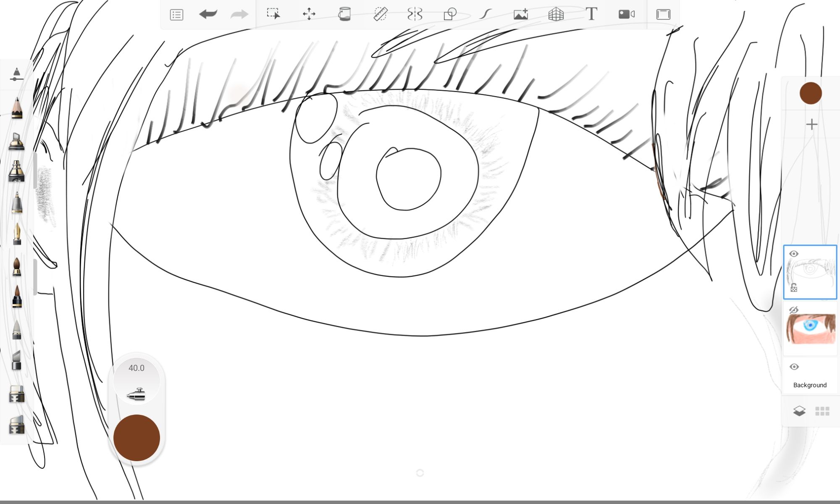
Task: Select the black brush pen
Action: 16,297
